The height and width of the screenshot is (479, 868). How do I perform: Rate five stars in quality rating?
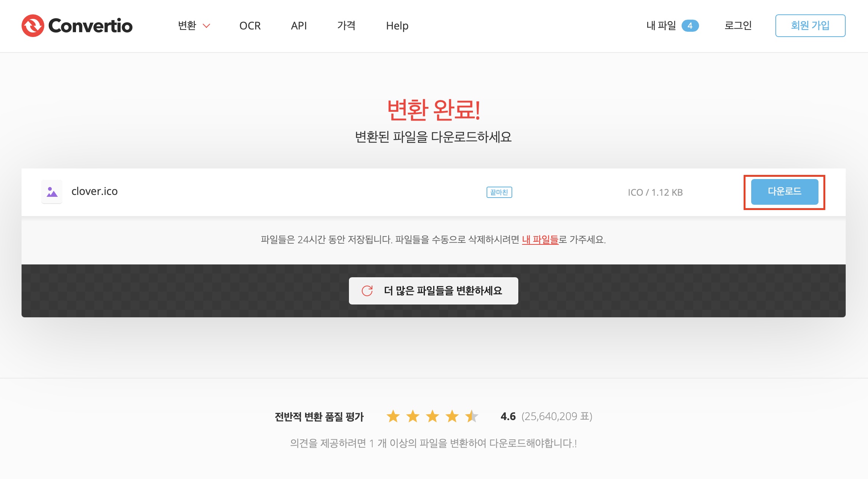[x=472, y=416]
